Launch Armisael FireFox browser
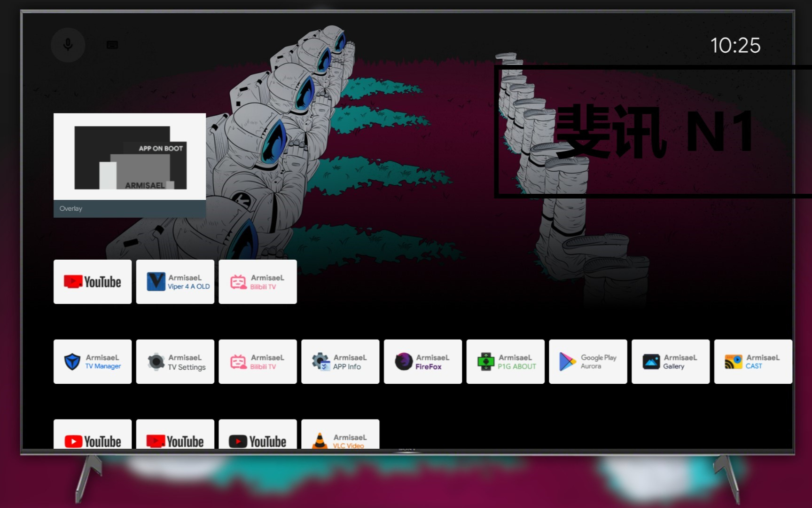Screen dimensions: 812x508 coord(423,362)
